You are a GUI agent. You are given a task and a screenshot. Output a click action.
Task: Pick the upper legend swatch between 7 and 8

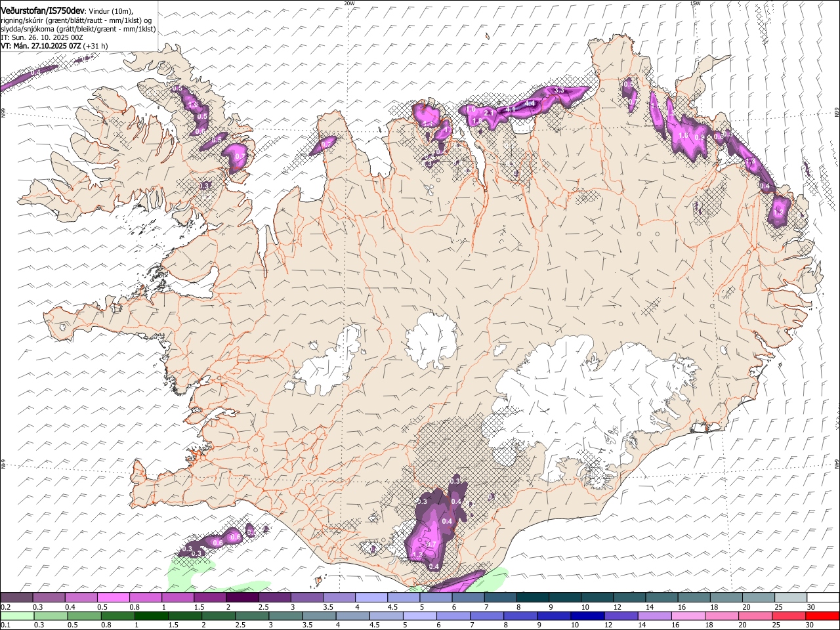click(x=499, y=598)
